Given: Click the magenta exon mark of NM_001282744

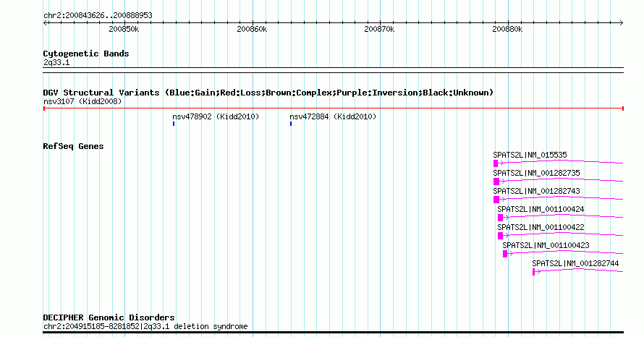Looking at the screenshot, I should pyautogui.click(x=533, y=272).
